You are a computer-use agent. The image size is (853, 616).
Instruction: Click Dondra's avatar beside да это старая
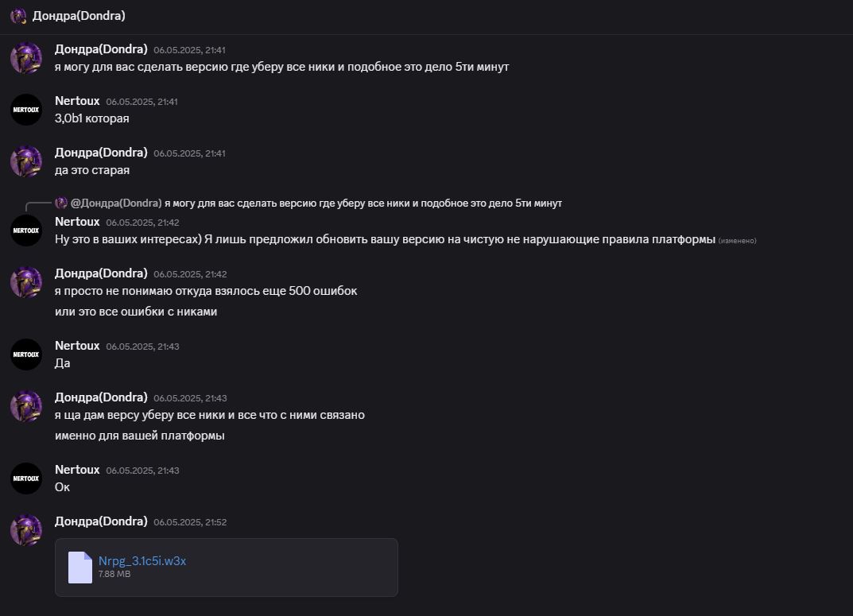26,161
